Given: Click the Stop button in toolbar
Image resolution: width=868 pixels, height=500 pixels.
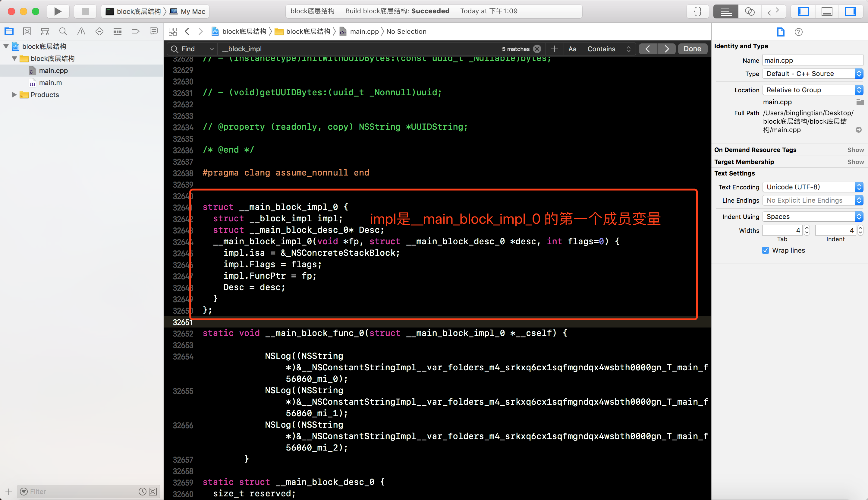Looking at the screenshot, I should (x=85, y=11).
